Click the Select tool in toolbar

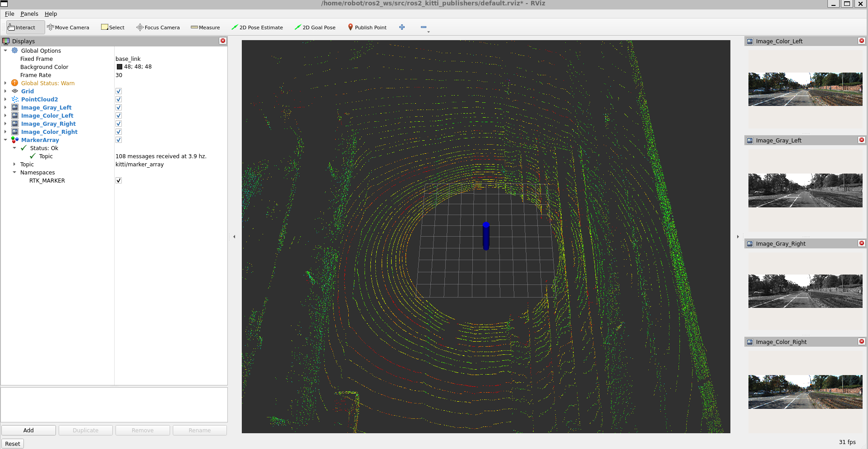[x=113, y=27]
